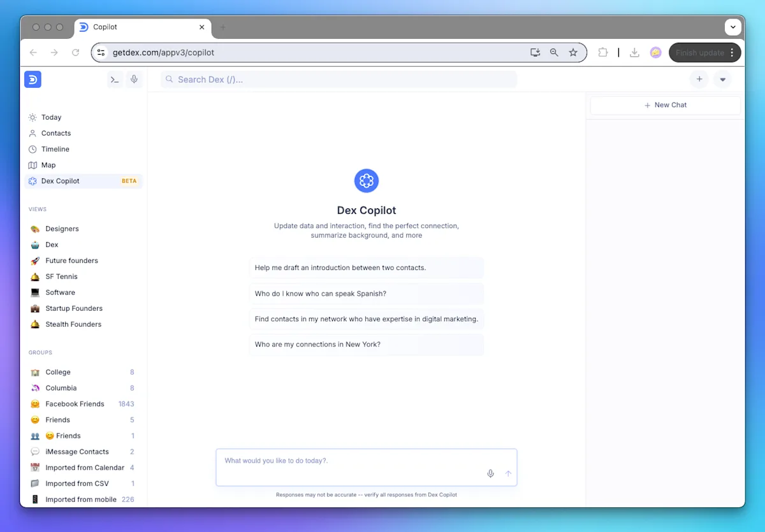Viewport: 765px width, 532px height.
Task: Click the install app icon in address bar
Action: pos(535,53)
